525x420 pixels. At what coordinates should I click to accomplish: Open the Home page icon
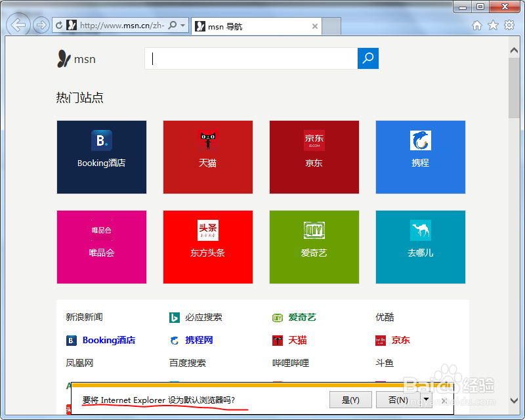coord(477,25)
